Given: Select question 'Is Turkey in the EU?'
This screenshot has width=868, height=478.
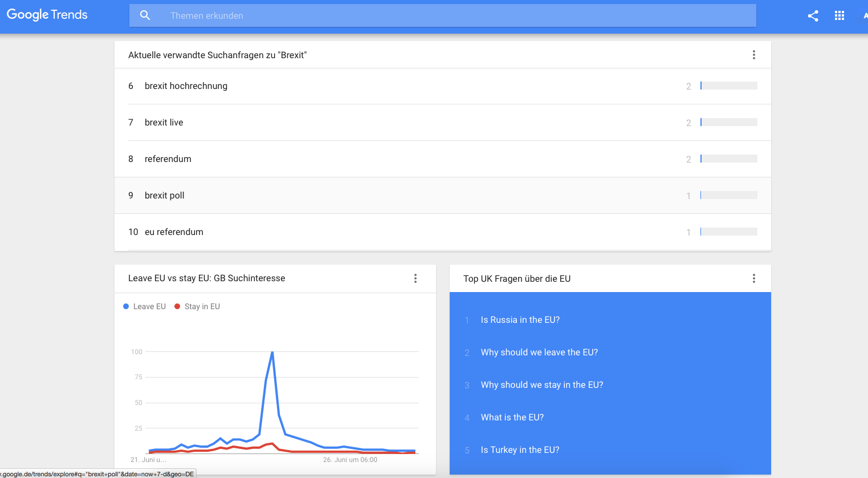Looking at the screenshot, I should tap(520, 450).
